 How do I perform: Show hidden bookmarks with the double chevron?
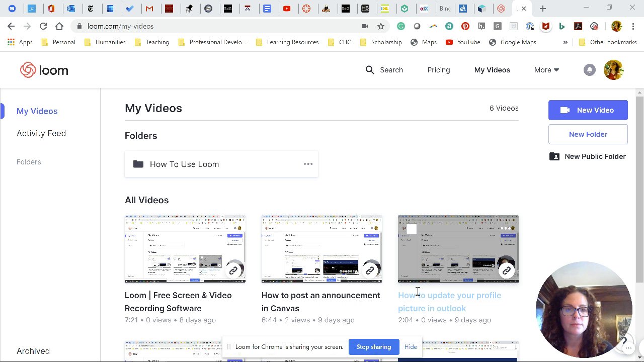[565, 42]
